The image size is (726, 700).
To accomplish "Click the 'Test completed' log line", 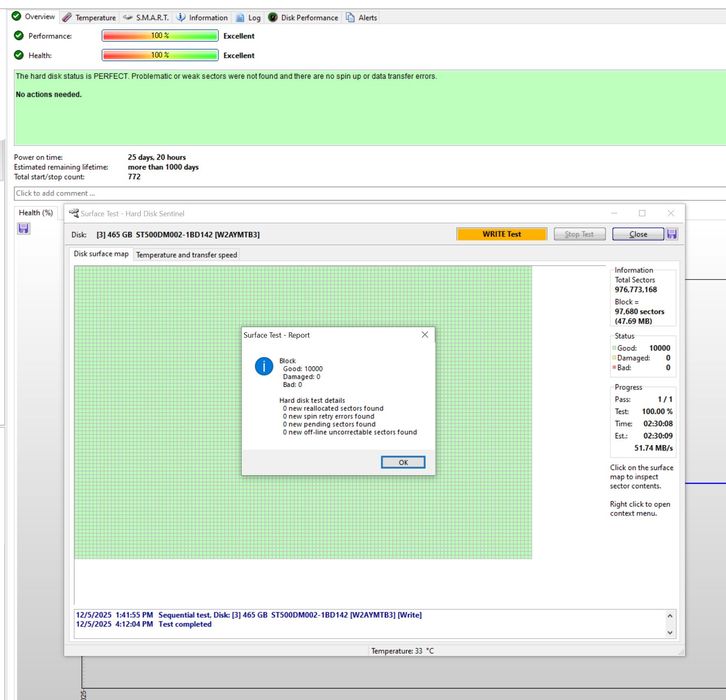I will pyautogui.click(x=185, y=625).
